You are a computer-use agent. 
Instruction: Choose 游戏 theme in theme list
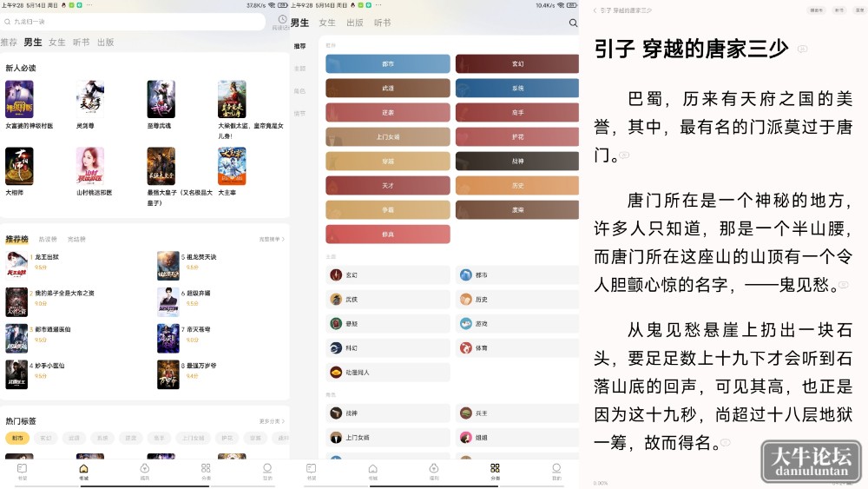coord(517,323)
